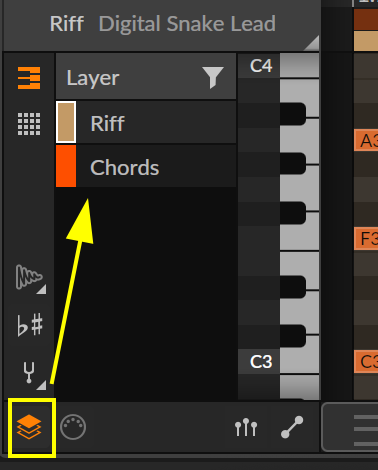
Task: Expand the waveform icon's corner dropdown arrow
Action: [41, 289]
